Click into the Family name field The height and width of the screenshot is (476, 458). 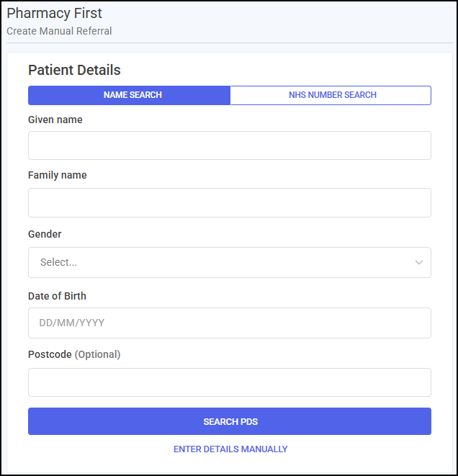pyautogui.click(x=230, y=202)
